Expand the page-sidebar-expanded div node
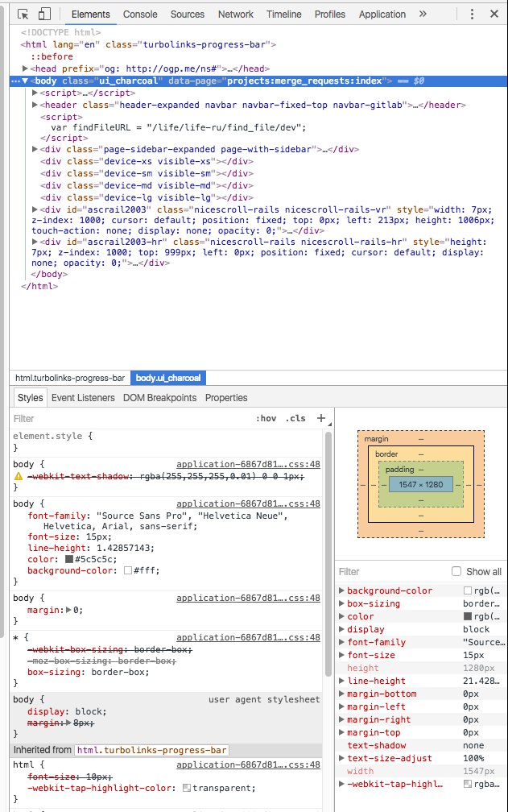 35,149
